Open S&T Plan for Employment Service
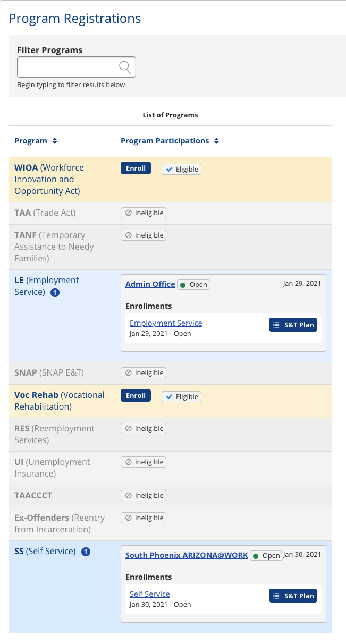Viewport: 346px width, 644px height. coord(293,325)
